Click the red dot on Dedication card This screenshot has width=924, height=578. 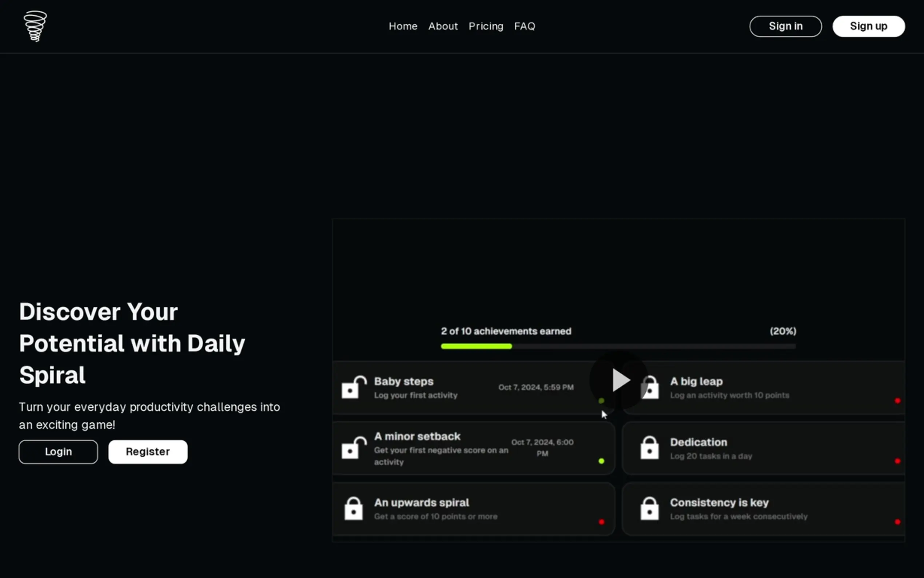tap(897, 461)
